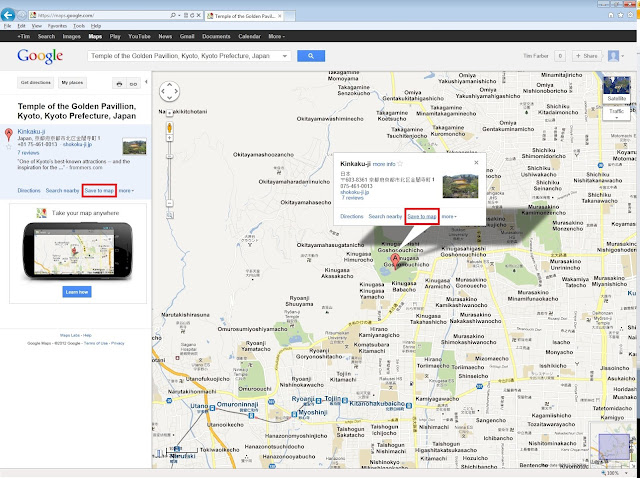Refresh the page from the address bar
Image resolution: width=640 pixels, height=478 pixels.
click(192, 15)
